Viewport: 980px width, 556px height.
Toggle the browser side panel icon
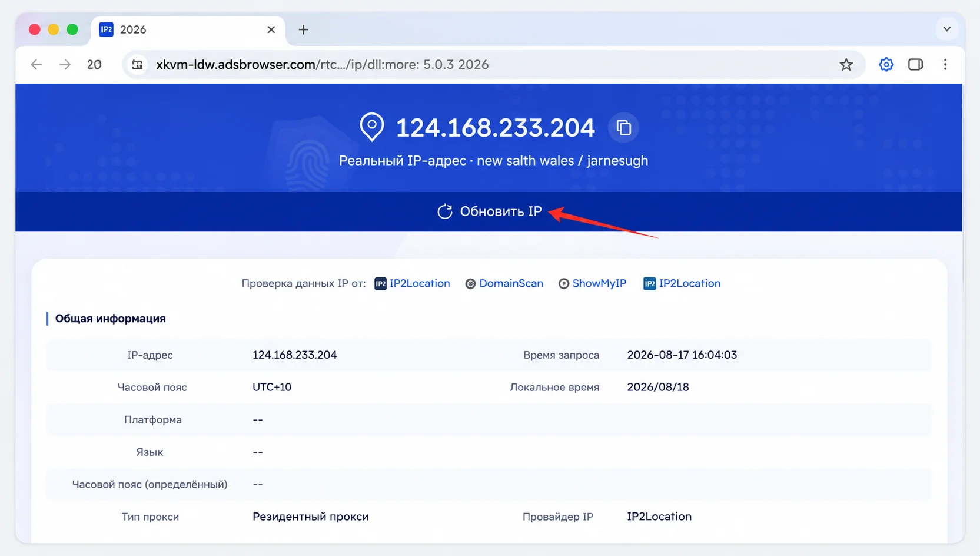[915, 65]
